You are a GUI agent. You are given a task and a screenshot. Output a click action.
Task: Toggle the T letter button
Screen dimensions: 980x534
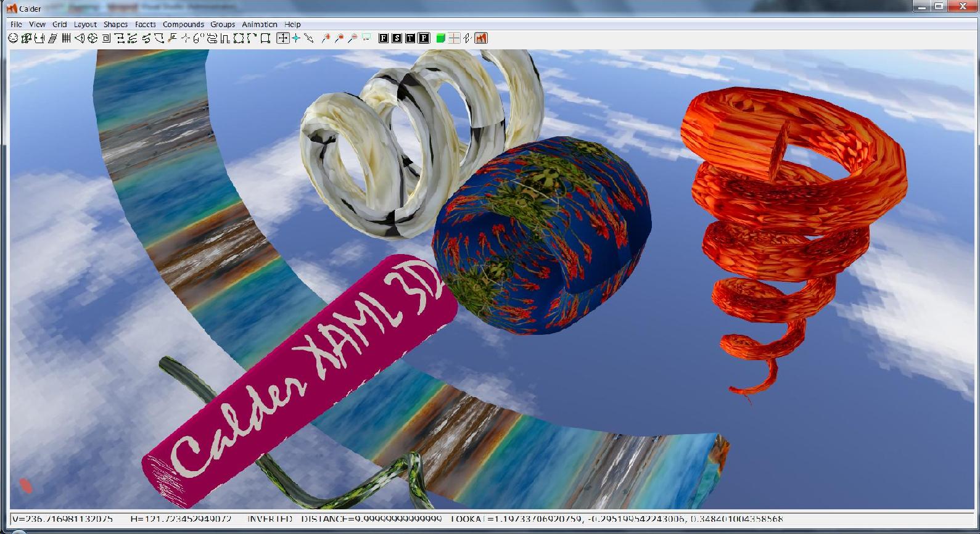tap(410, 38)
